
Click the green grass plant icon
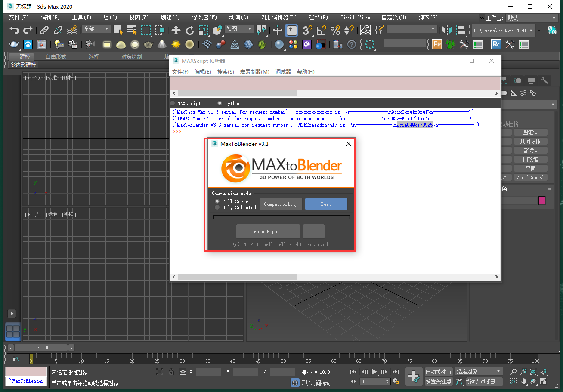tap(262, 44)
